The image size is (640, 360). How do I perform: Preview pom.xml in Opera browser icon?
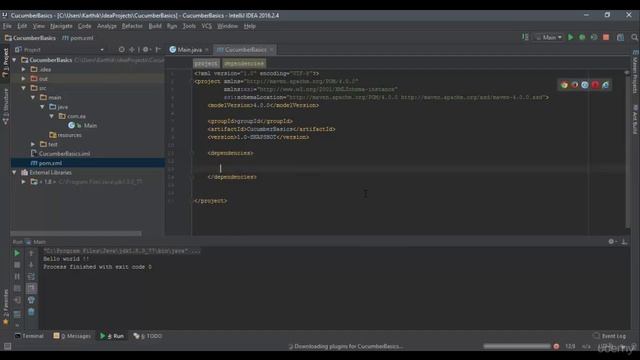595,85
